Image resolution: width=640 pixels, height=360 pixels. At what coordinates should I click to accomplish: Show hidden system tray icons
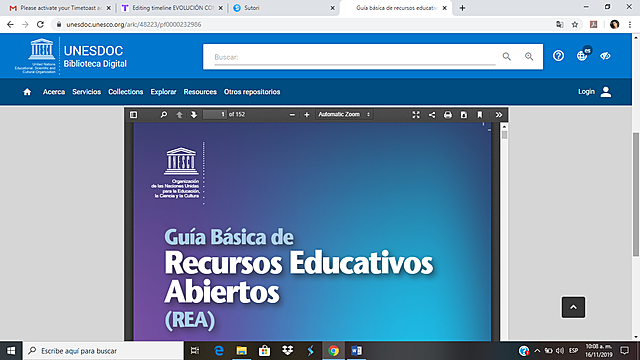[x=537, y=351]
